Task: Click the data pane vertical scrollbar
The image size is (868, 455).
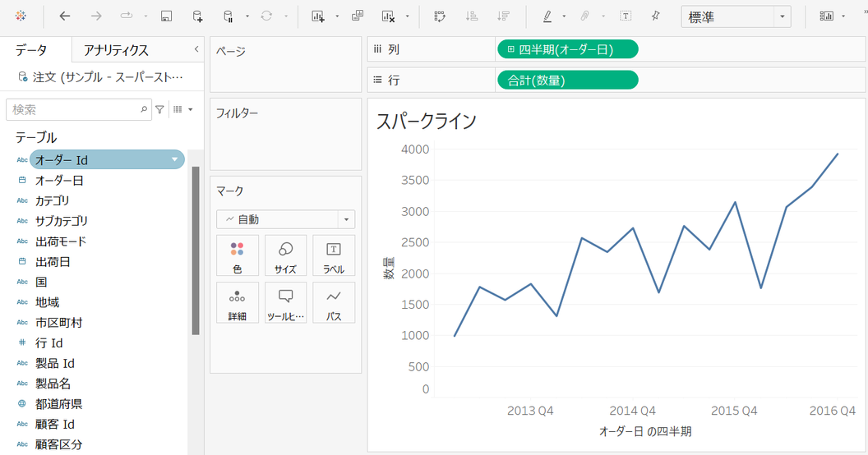Action: [196, 250]
